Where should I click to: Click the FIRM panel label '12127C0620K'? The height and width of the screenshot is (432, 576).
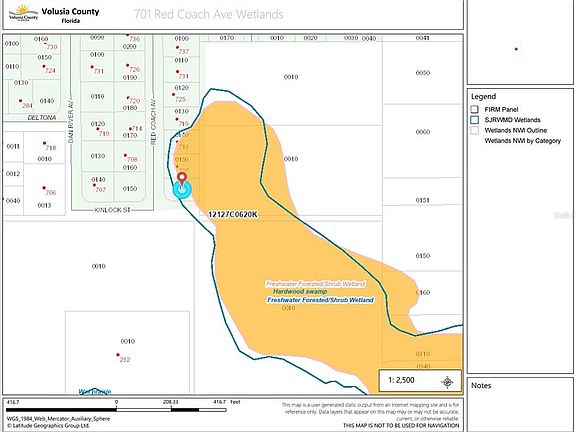point(233,215)
